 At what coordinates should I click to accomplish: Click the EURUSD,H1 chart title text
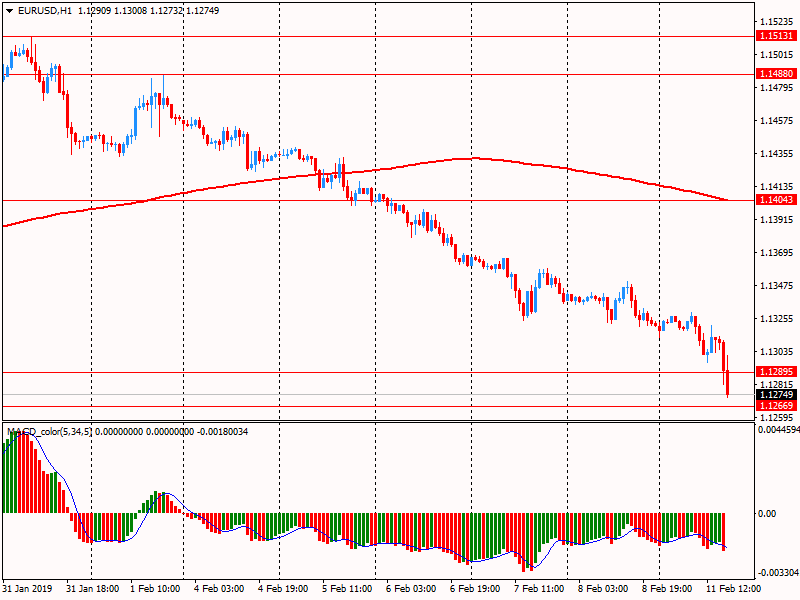(45, 11)
